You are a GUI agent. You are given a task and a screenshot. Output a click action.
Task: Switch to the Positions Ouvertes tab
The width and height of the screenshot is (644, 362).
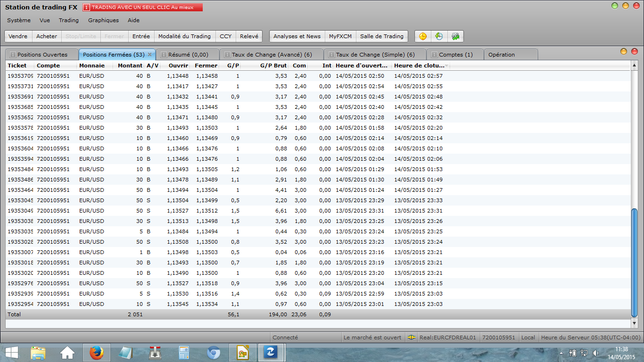click(42, 55)
